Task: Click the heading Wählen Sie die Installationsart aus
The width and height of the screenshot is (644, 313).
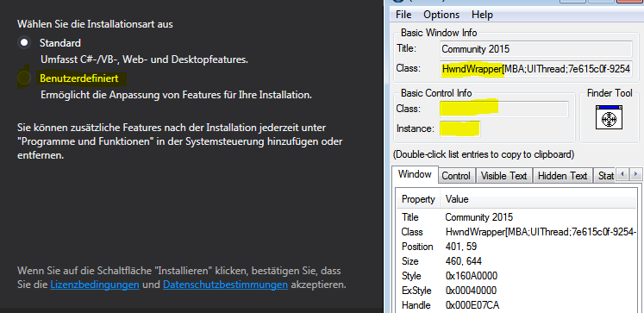Action: (95, 24)
